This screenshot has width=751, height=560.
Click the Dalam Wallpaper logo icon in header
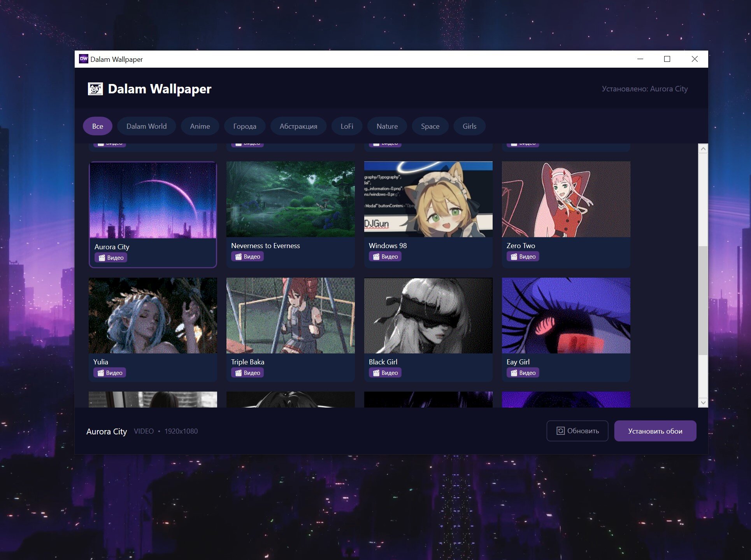(95, 89)
